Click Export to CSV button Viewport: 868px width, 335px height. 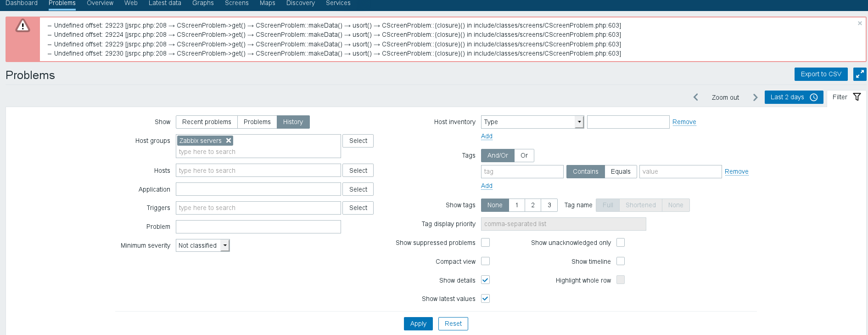point(821,74)
